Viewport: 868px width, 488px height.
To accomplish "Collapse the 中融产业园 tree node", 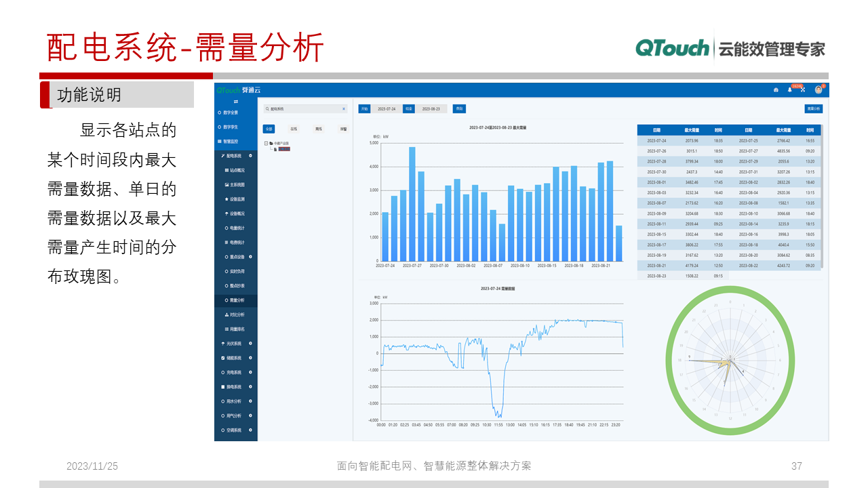I will 266,142.
